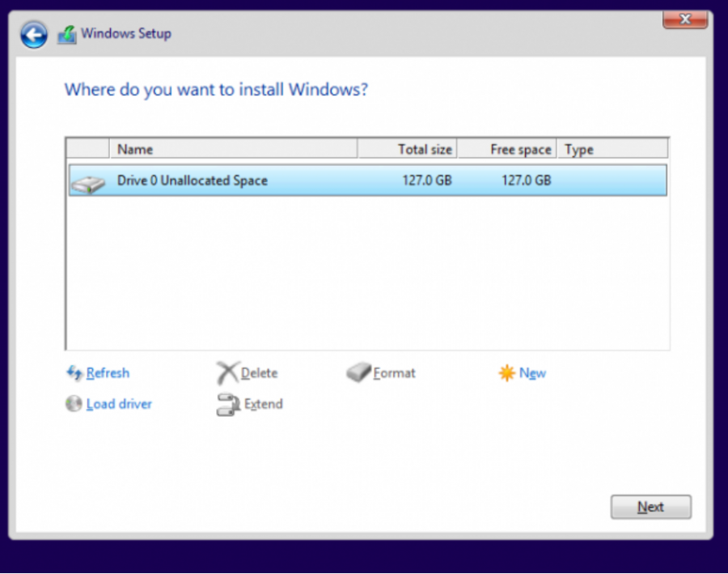Click the Load driver disc icon
Viewport: 728px width, 574px height.
pos(74,403)
